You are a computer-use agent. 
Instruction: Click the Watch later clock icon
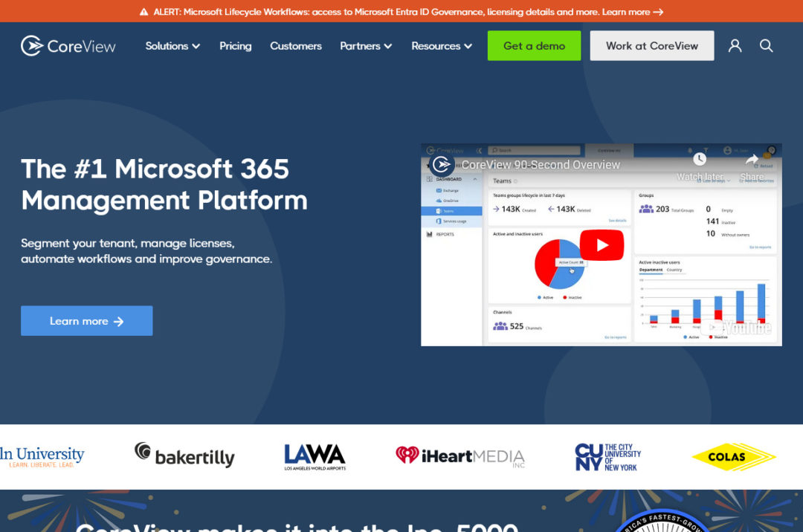tap(700, 159)
